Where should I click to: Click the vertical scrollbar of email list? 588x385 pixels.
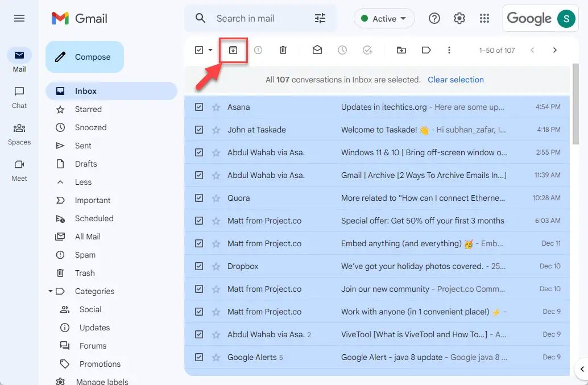pos(575,104)
